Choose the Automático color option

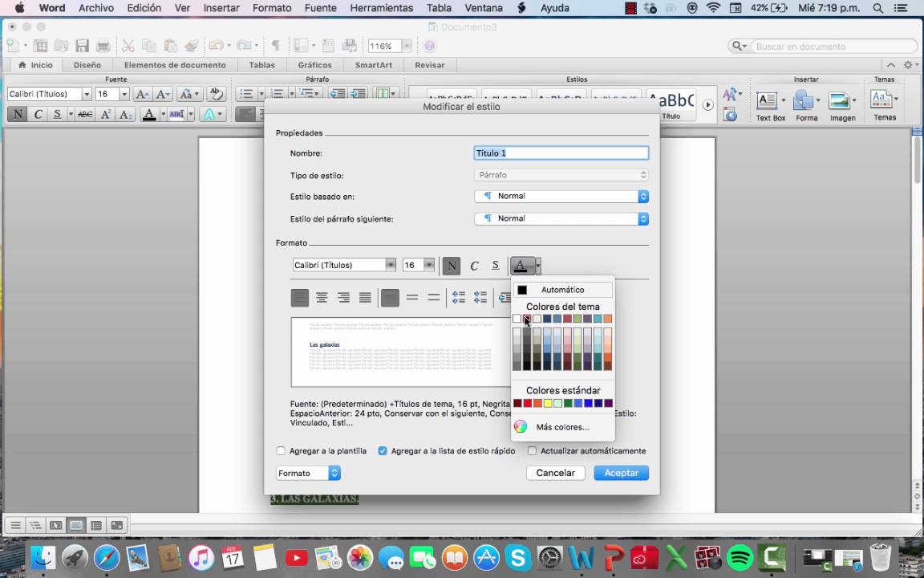click(563, 290)
